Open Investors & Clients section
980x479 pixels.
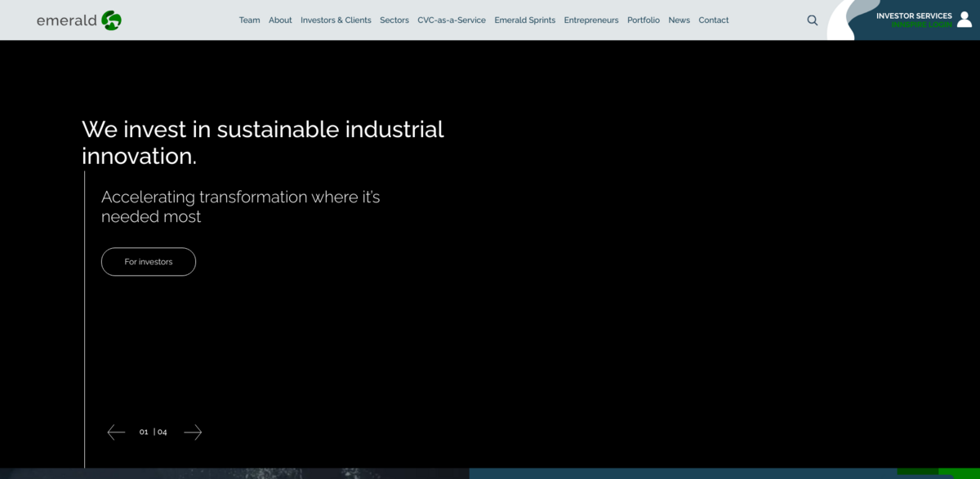336,20
